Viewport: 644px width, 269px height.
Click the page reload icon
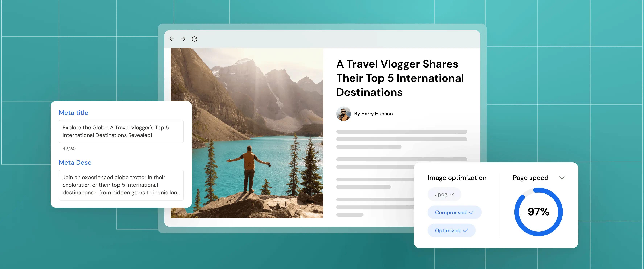[195, 39]
